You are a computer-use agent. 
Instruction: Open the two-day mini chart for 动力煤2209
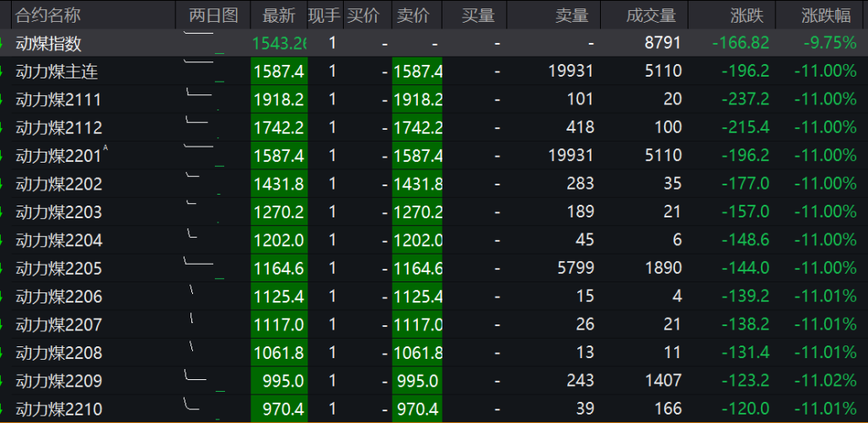tap(203, 381)
